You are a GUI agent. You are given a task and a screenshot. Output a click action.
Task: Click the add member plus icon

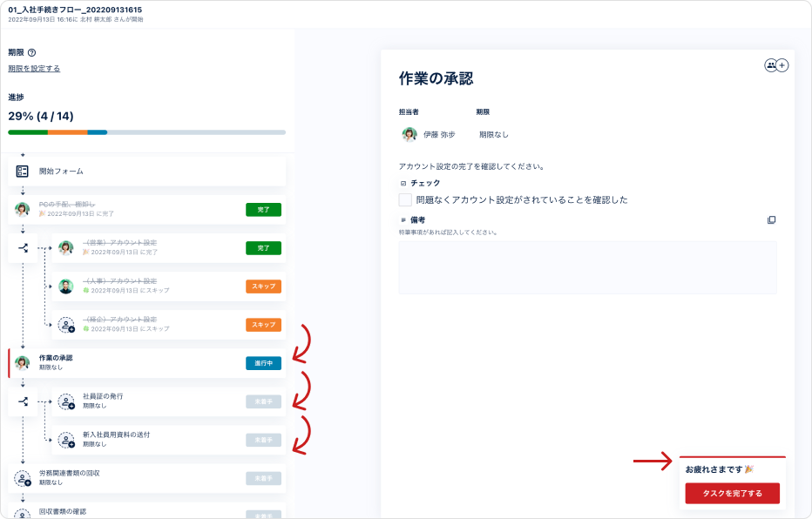[782, 65]
